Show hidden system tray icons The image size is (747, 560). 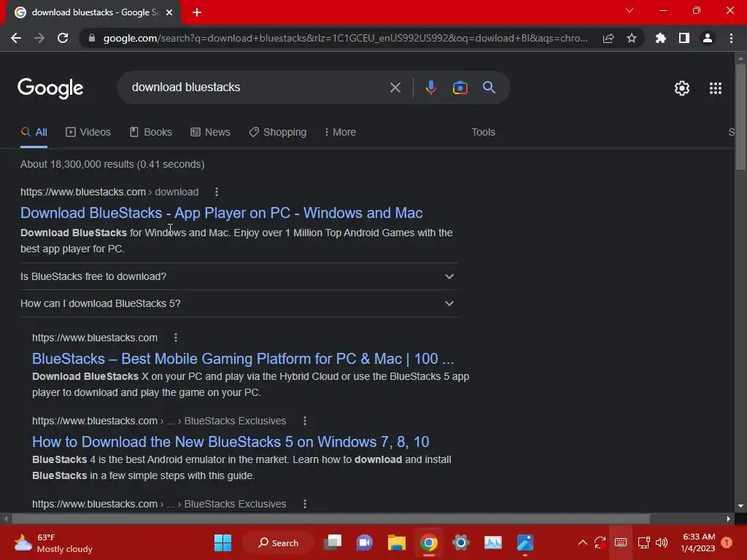(x=583, y=542)
